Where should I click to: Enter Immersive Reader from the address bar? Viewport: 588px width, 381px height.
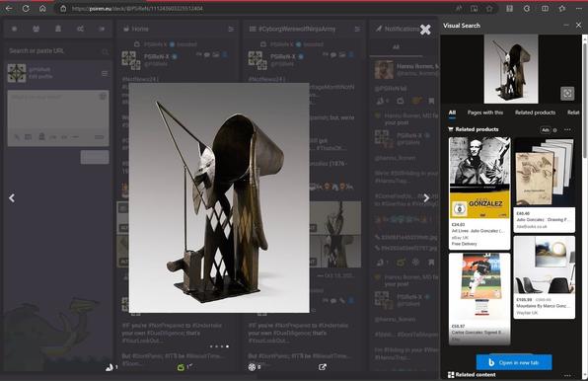tap(474, 8)
